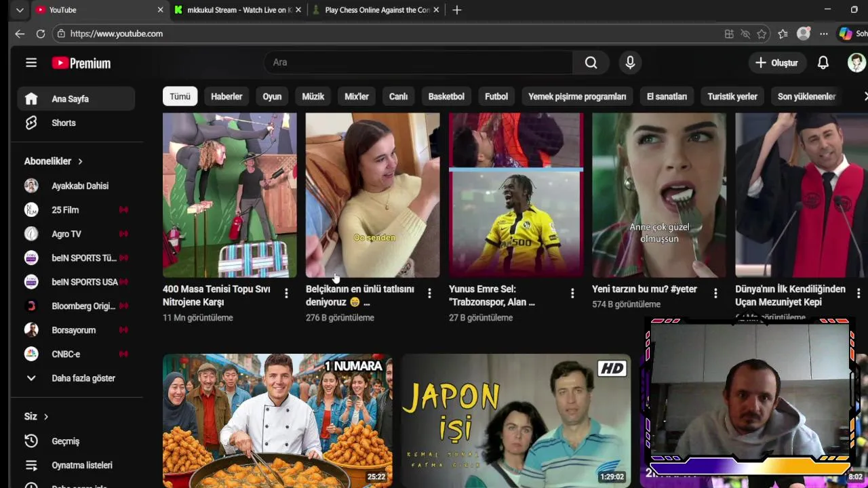Click the Oluştur create button

pyautogui.click(x=776, y=62)
